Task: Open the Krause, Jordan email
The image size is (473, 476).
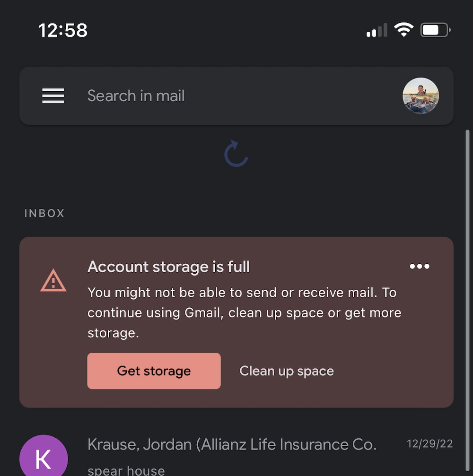Action: tap(236, 455)
